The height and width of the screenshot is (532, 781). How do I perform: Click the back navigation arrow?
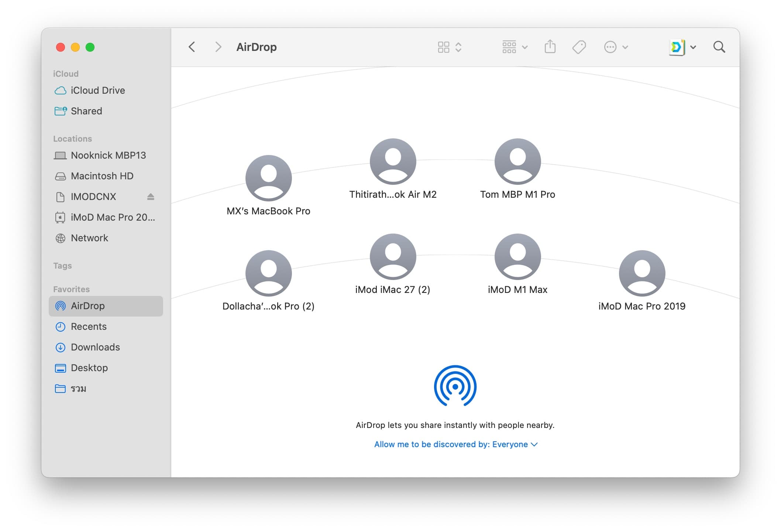coord(192,47)
